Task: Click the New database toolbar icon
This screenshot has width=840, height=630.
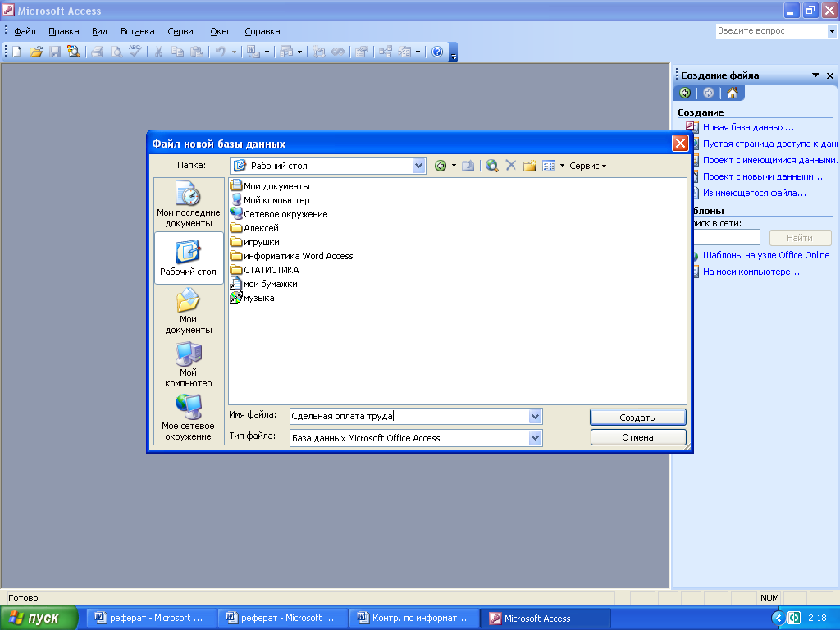Action: click(17, 52)
